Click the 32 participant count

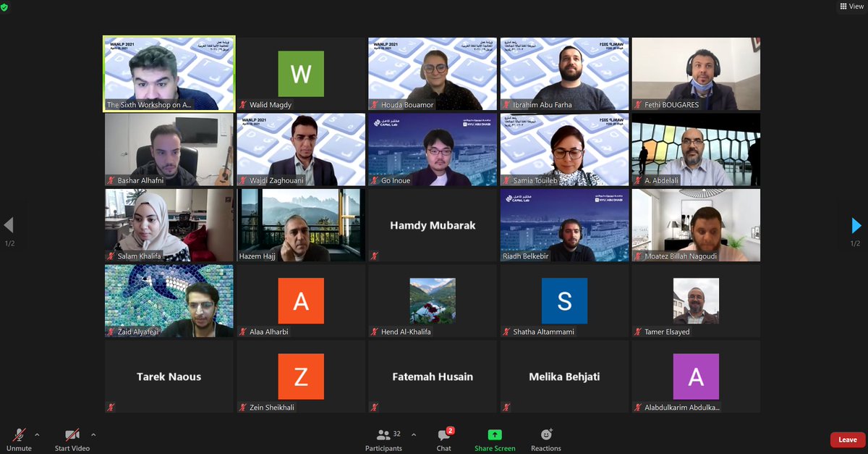[x=397, y=434]
